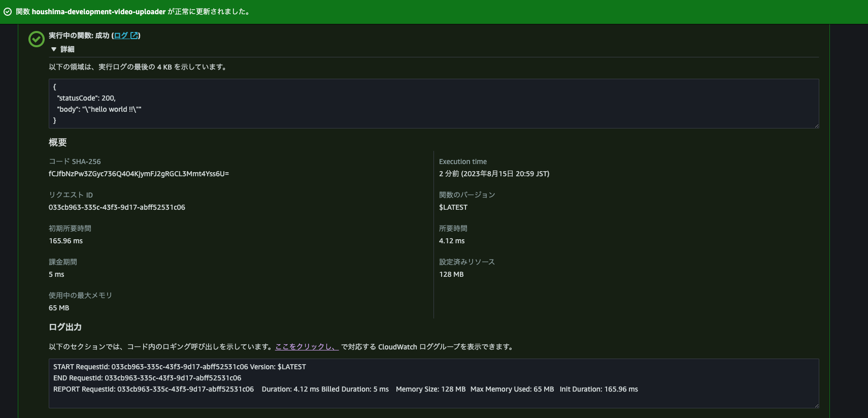Select the コード SHA-256 hash value
This screenshot has width=868, height=418.
point(139,174)
